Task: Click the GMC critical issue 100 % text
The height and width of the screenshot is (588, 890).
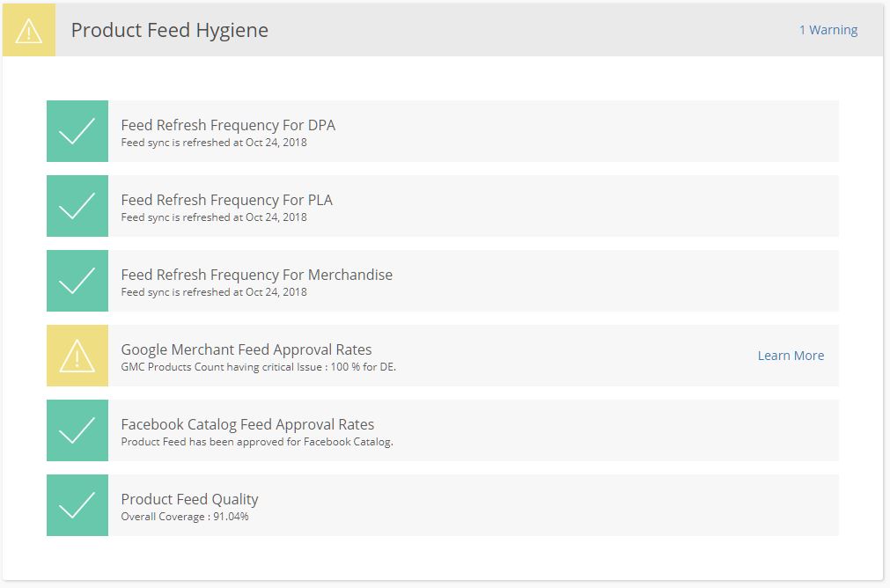Action: coord(258,367)
